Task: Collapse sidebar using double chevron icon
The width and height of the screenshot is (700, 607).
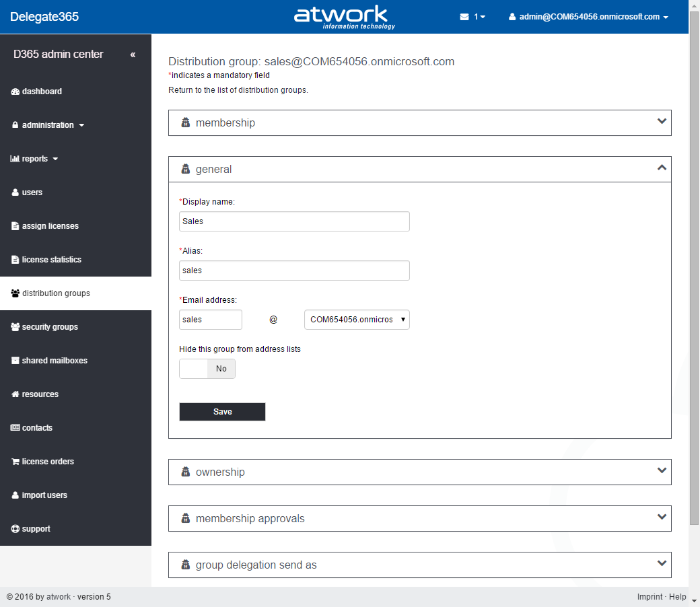Action: 133,55
